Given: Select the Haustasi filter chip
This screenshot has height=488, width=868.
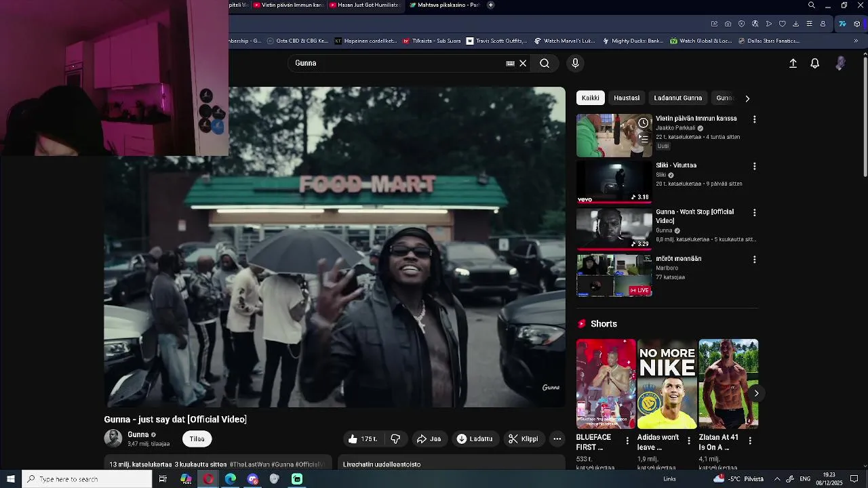Looking at the screenshot, I should 627,98.
